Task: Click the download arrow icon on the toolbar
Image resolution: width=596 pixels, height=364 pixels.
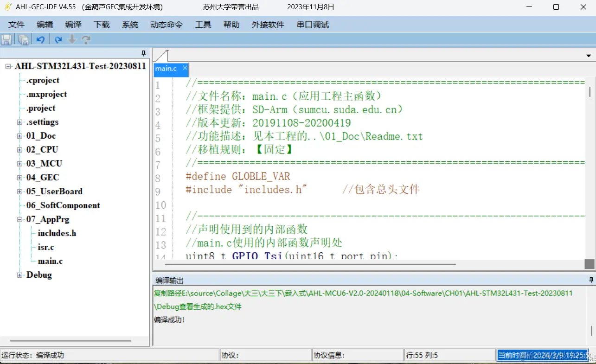Action: (72, 39)
